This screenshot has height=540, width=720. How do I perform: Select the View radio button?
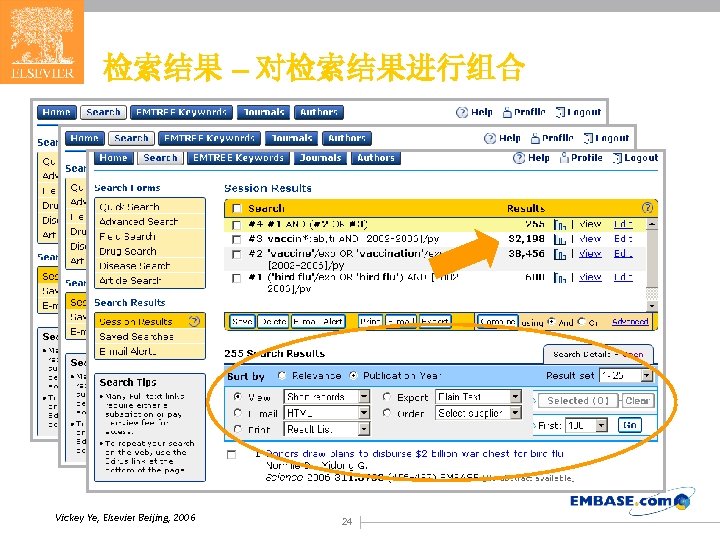coord(237,396)
